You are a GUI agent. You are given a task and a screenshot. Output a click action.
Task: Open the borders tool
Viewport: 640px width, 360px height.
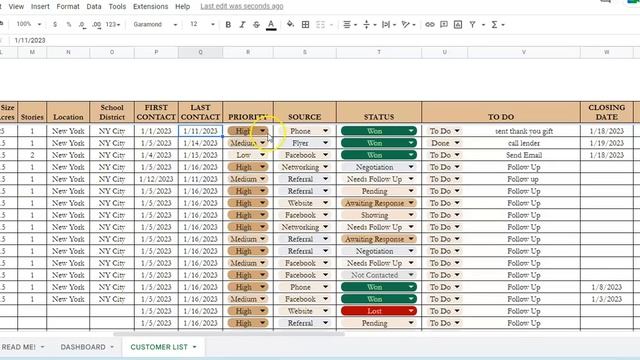click(x=305, y=24)
